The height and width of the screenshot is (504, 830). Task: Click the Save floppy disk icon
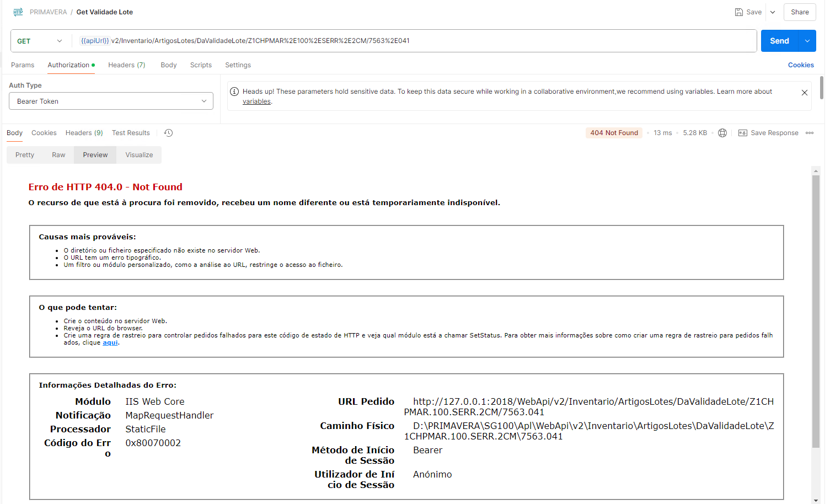739,12
